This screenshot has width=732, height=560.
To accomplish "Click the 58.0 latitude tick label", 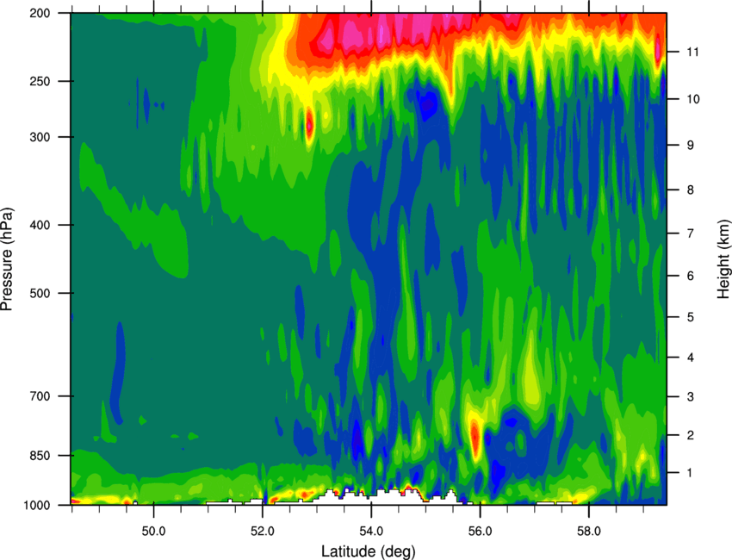I will click(x=589, y=532).
